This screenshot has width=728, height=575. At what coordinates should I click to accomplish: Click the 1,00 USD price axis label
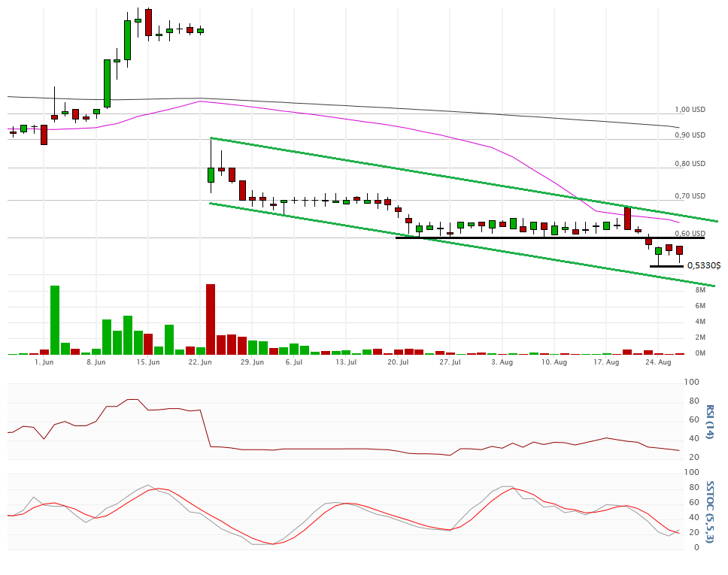pyautogui.click(x=690, y=109)
